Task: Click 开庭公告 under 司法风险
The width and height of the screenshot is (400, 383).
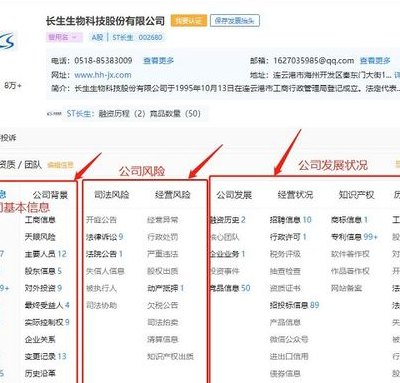Action: (x=101, y=220)
